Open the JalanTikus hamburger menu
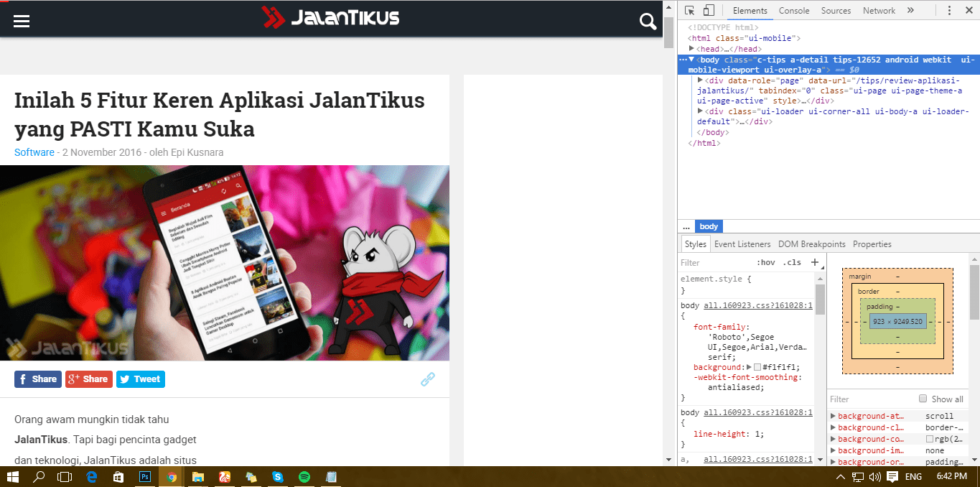980x487 pixels. (x=22, y=21)
